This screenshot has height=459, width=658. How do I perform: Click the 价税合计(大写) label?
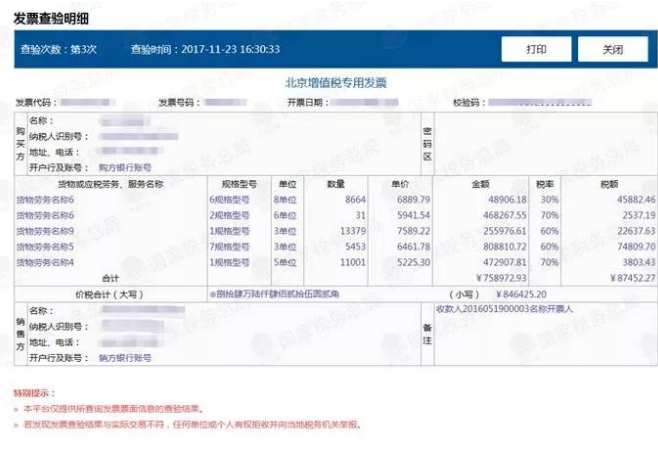109,295
